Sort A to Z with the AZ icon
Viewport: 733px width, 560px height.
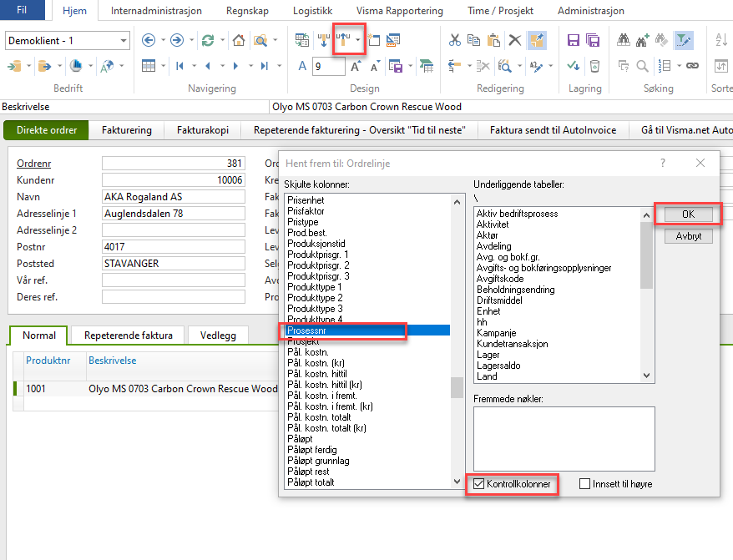(721, 41)
